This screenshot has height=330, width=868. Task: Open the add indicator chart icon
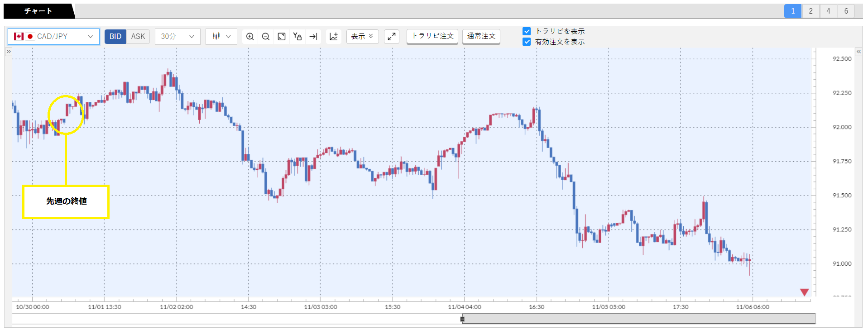[334, 37]
